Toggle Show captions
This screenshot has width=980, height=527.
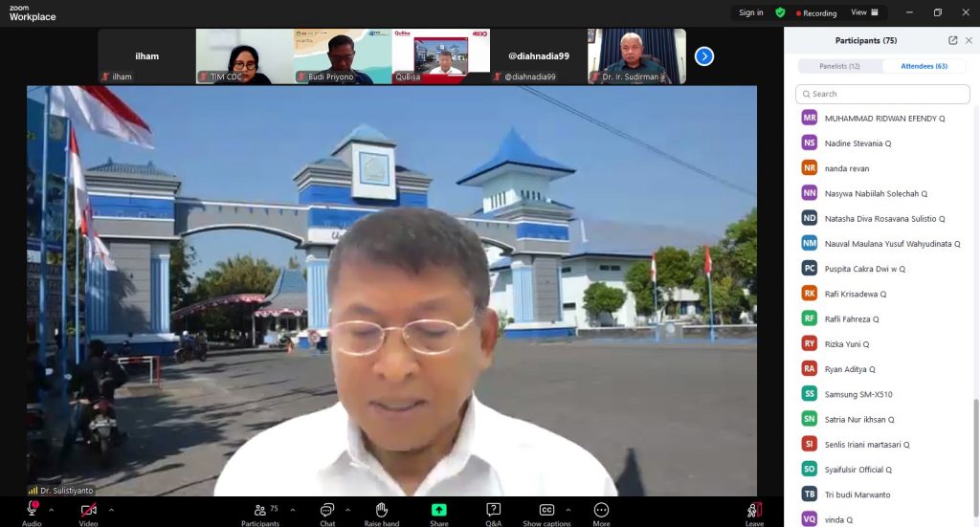(546, 510)
